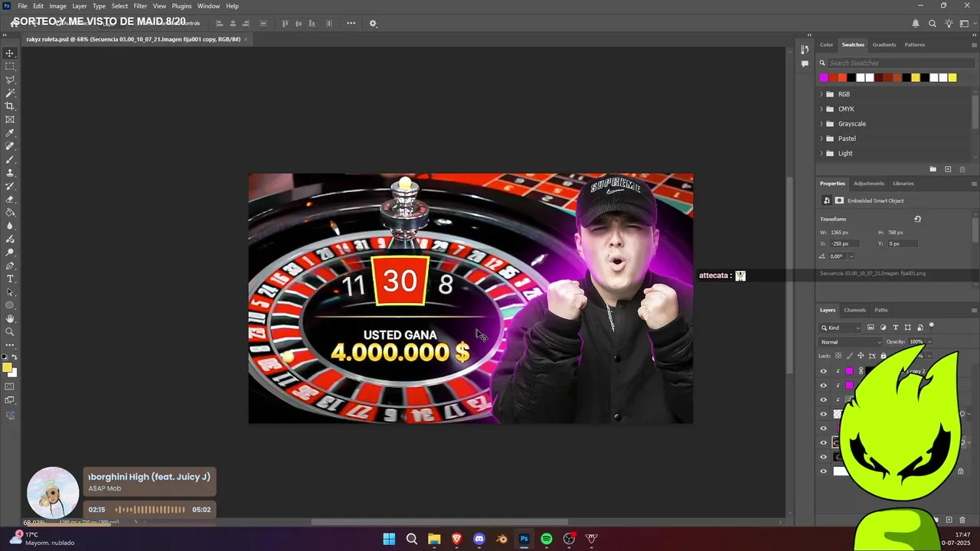Select the Move tool
Viewport: 980px width, 551px height.
click(x=10, y=53)
